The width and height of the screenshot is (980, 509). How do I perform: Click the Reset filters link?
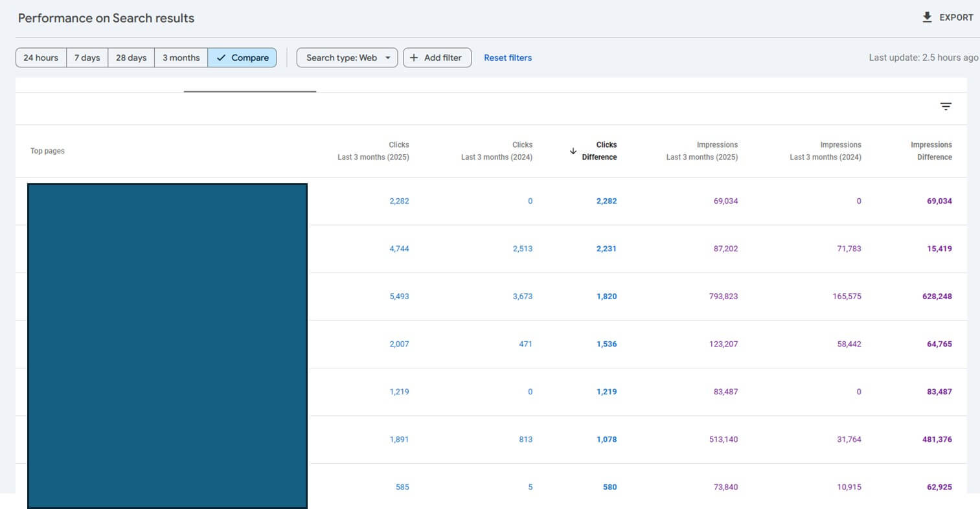click(x=508, y=58)
